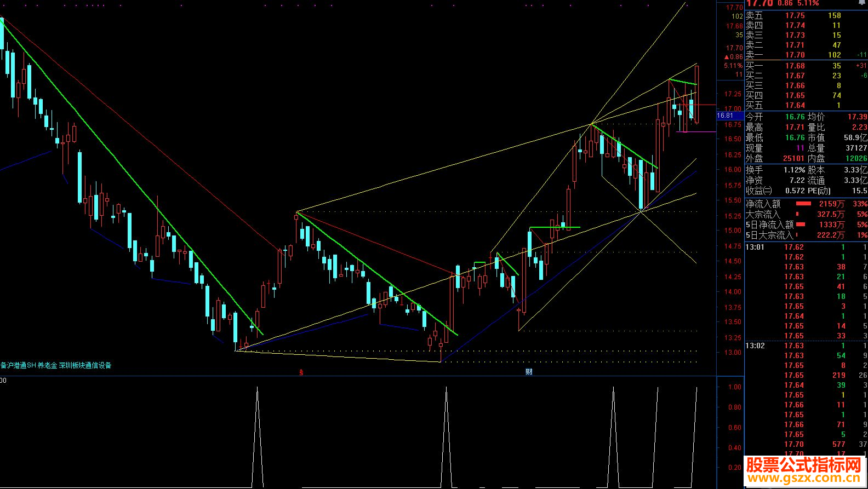Click the 5日净流入额 1333万 row
868x489 pixels.
tap(806, 225)
